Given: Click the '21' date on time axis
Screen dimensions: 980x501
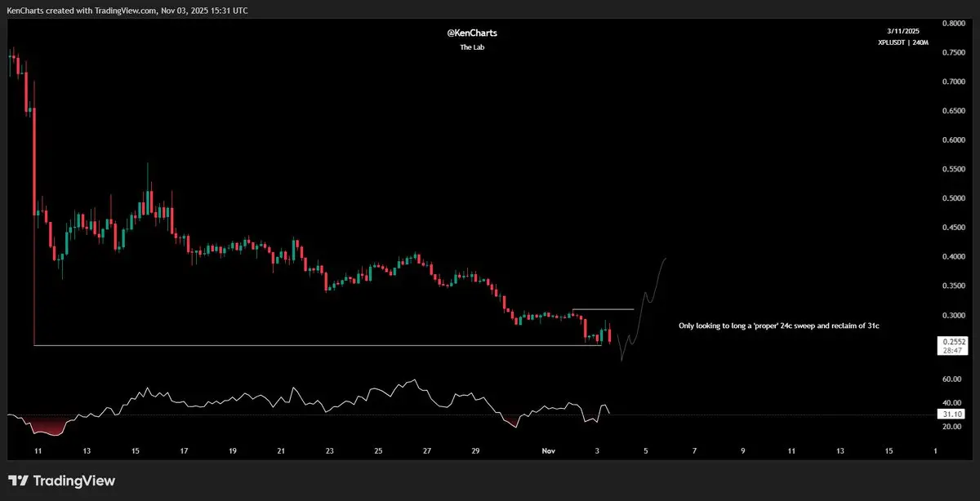Looking at the screenshot, I should click(x=282, y=450).
